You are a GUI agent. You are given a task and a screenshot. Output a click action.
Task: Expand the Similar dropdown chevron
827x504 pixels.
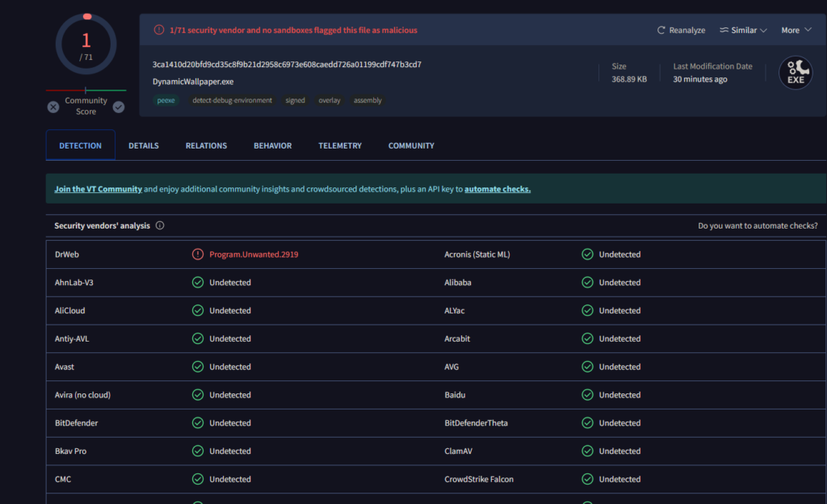click(x=763, y=31)
